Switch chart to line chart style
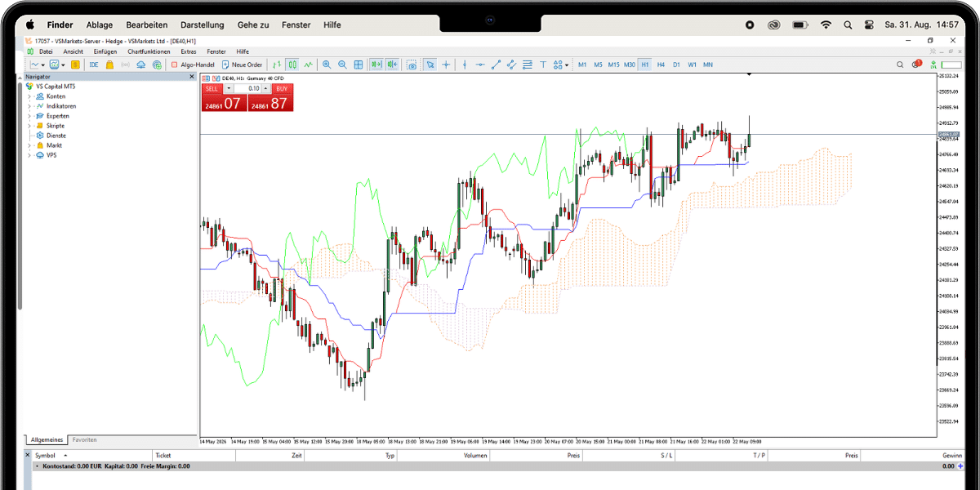 click(309, 65)
